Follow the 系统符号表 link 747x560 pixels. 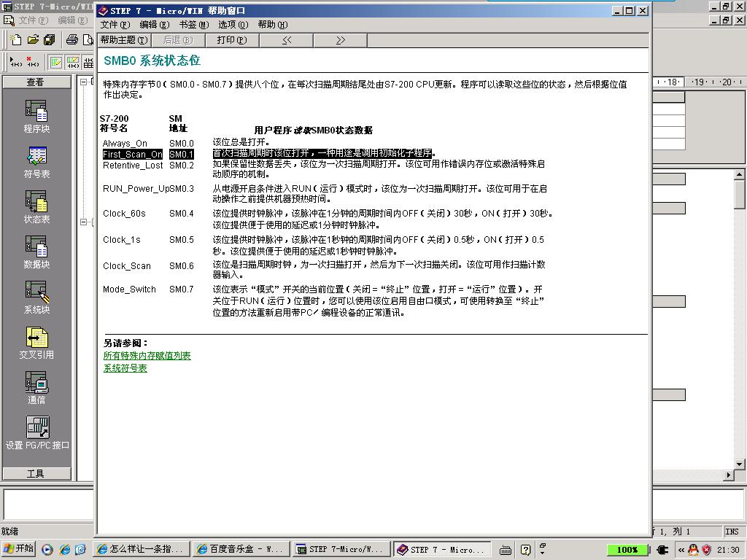coord(125,368)
